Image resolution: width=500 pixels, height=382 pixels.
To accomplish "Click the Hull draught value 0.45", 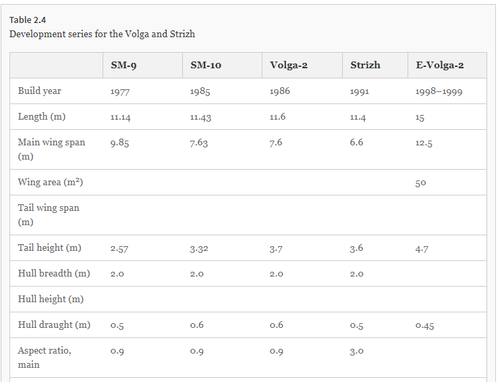I will click(x=425, y=325).
